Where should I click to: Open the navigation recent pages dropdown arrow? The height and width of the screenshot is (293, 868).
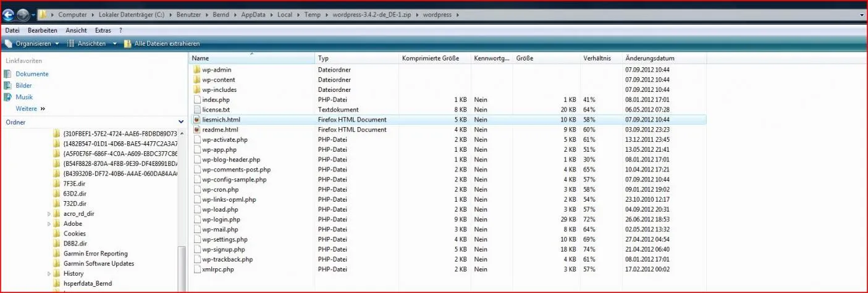coord(33,14)
